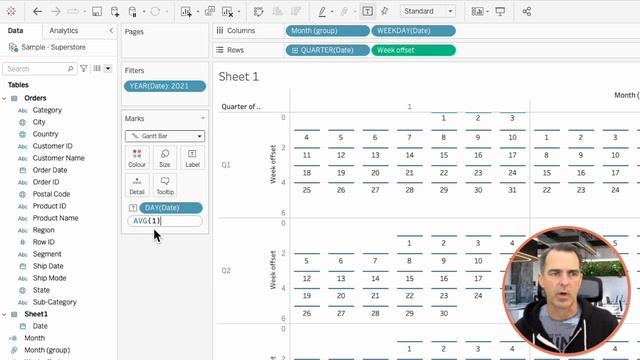Select the Customer Name field
The image size is (640, 360).
click(x=58, y=158)
